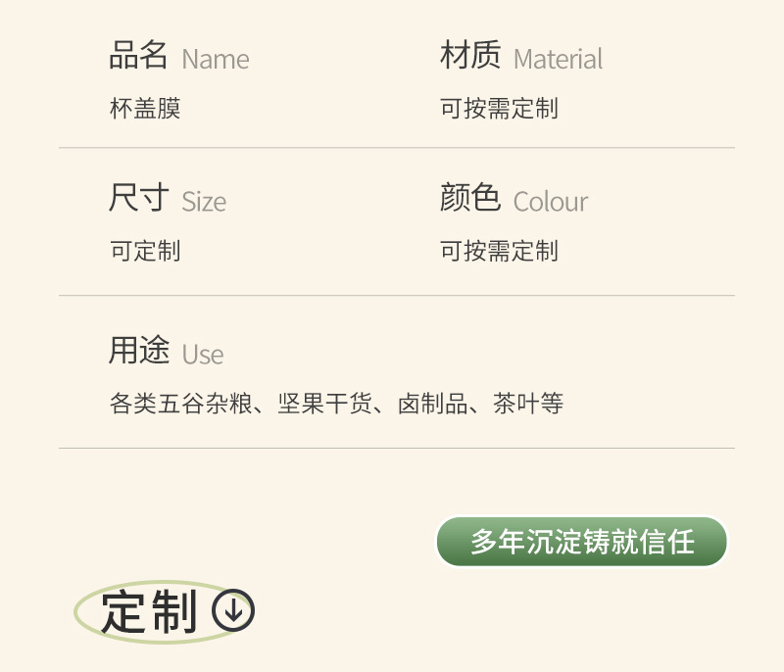Click the gray Material English label
The image size is (784, 672).
pyautogui.click(x=558, y=59)
